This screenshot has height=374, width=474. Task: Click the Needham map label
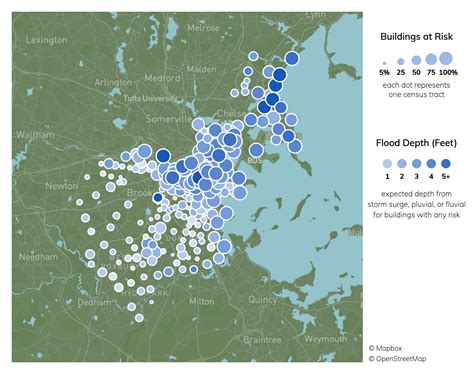38,257
